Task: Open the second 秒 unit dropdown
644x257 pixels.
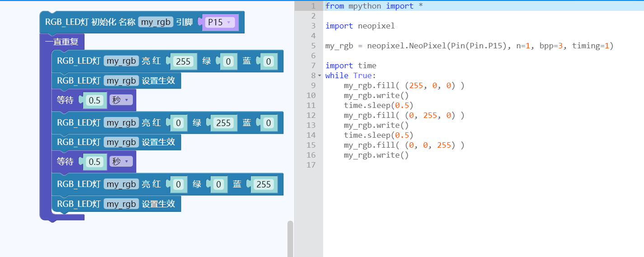Action: [x=121, y=162]
